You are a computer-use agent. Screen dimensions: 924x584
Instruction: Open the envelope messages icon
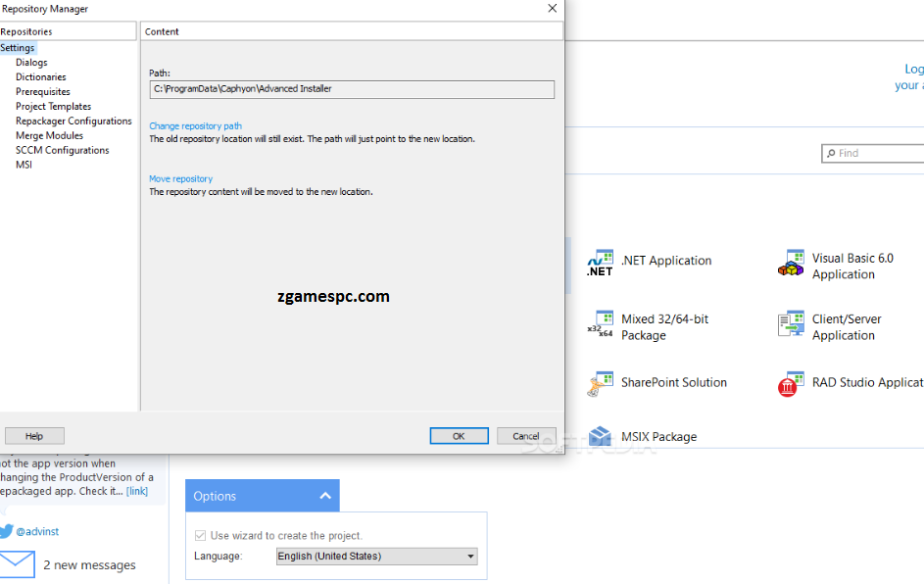[17, 564]
